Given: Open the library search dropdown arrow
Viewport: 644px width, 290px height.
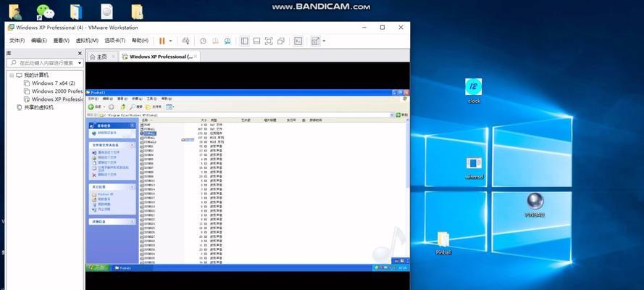Looking at the screenshot, I should pyautogui.click(x=79, y=63).
